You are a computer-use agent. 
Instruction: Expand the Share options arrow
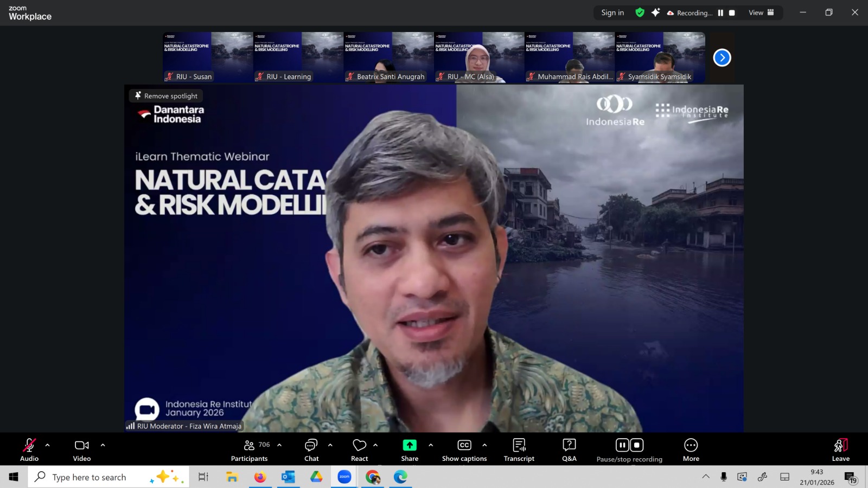(431, 445)
